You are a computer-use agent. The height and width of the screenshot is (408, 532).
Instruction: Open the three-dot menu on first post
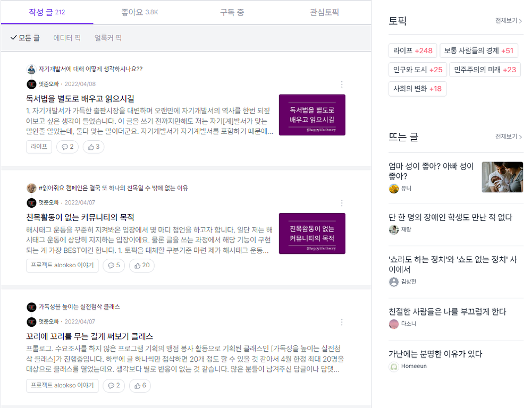click(342, 85)
